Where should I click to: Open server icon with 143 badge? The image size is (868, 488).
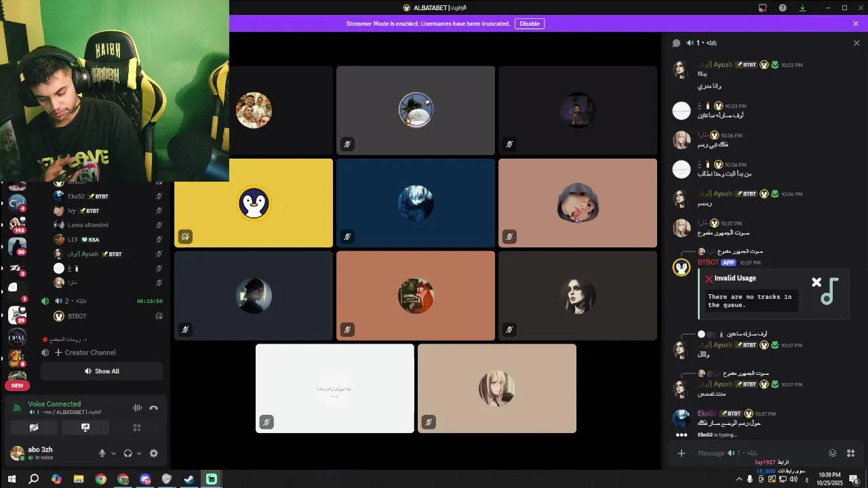coord(17,224)
